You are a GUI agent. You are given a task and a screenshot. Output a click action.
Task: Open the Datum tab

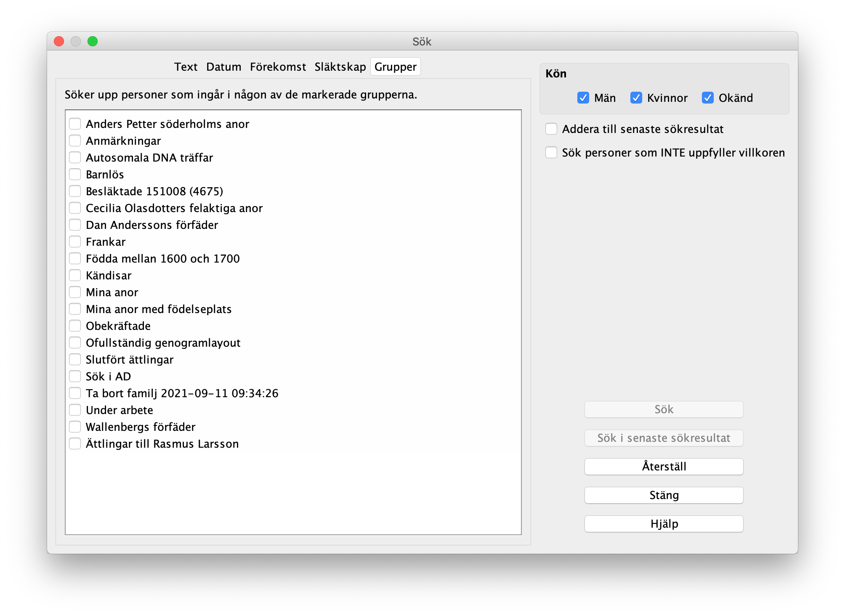coord(223,67)
